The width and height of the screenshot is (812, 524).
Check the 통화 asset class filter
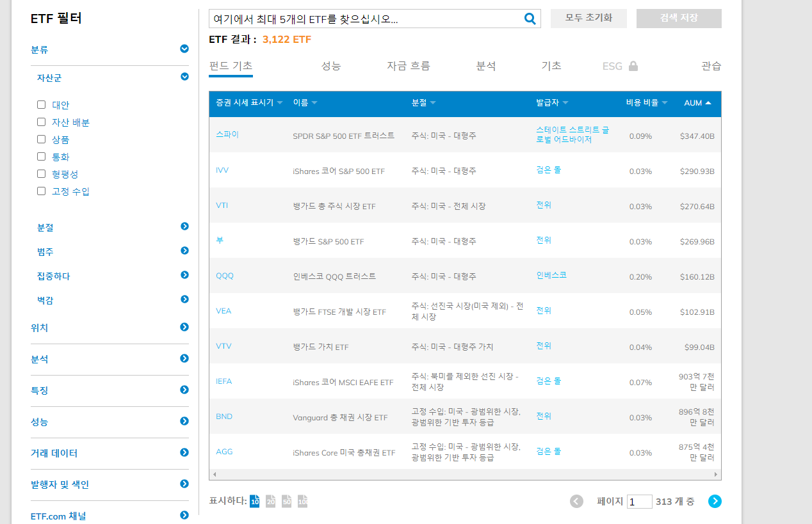(41, 156)
